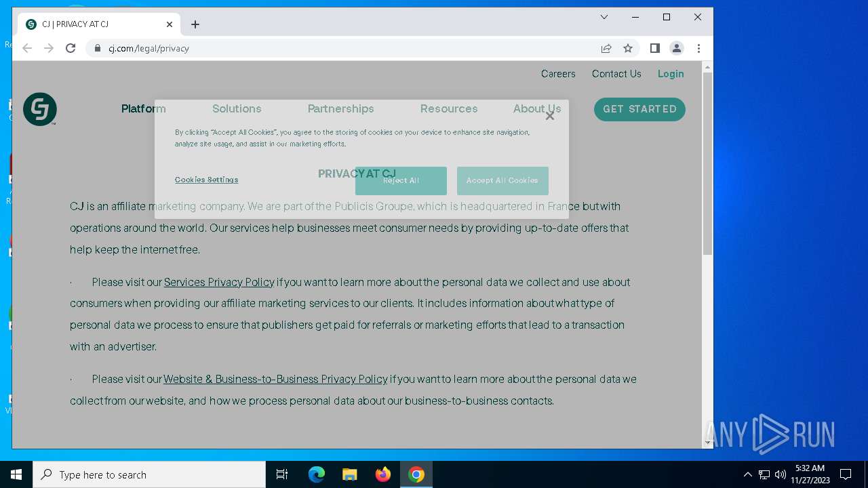The height and width of the screenshot is (488, 868).
Task: Click the Reject All cookies button
Action: (401, 180)
